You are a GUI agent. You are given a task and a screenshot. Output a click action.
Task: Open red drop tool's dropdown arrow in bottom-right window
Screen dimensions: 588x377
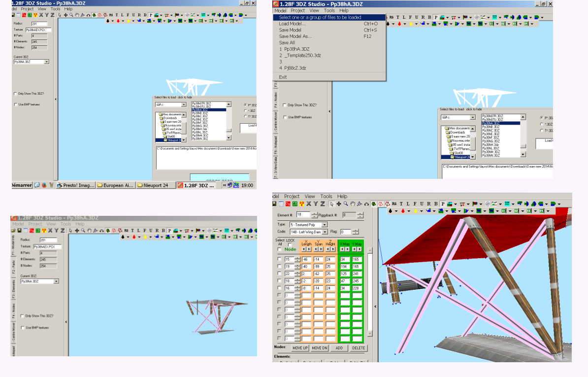pyautogui.click(x=408, y=211)
